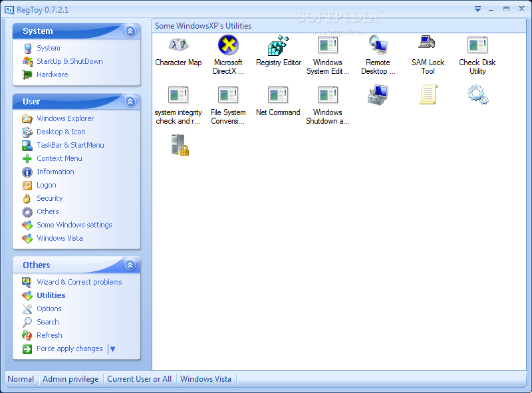Click the unlabeled scroll document icon
Image resolution: width=532 pixels, height=393 pixels.
click(x=428, y=94)
